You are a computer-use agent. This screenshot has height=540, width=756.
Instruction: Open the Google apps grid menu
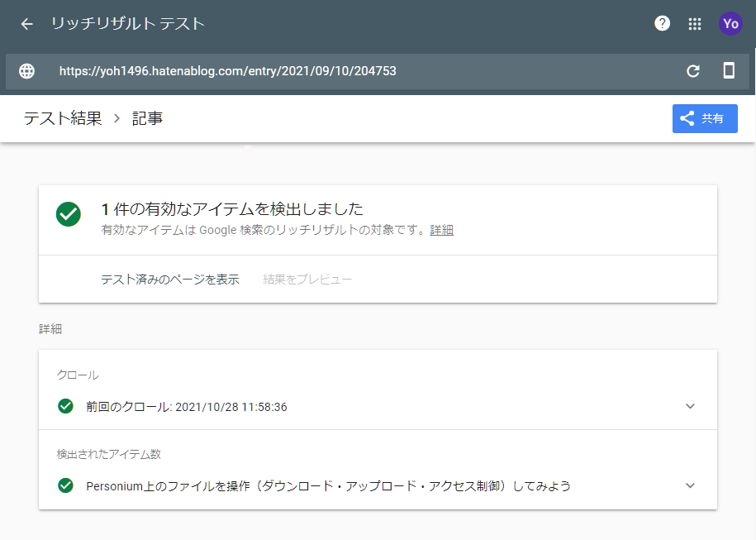[695, 23]
